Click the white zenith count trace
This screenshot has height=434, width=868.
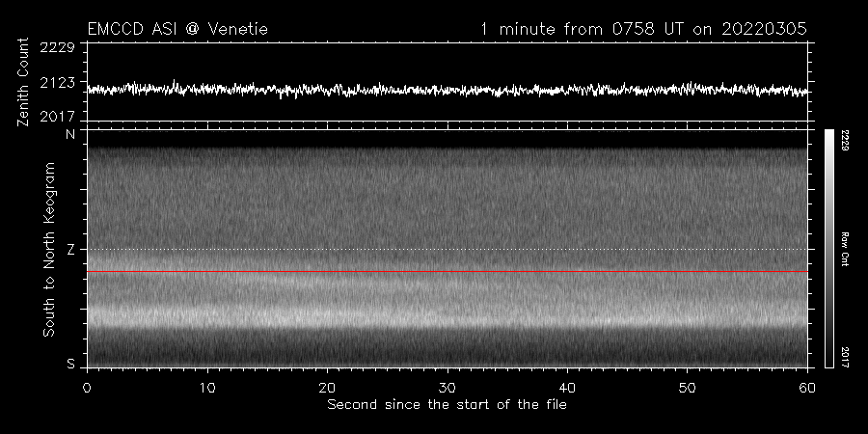click(448, 89)
